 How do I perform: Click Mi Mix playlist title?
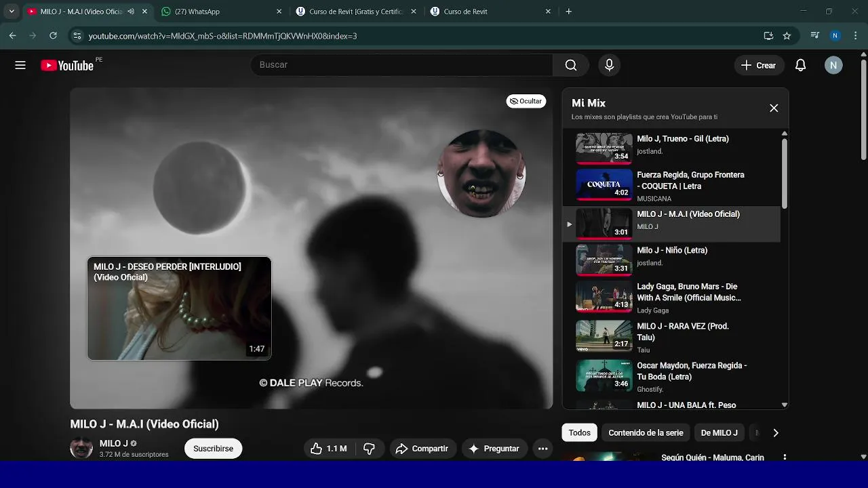[x=589, y=103]
